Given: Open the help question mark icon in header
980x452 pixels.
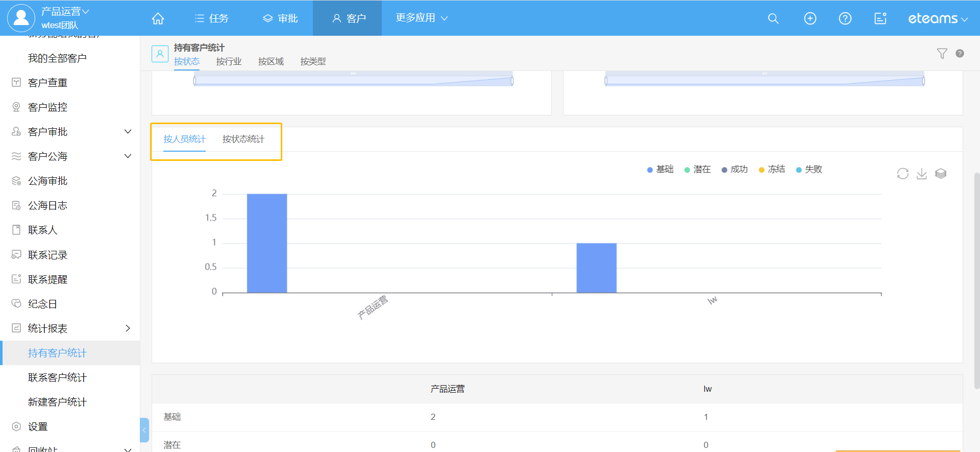Looking at the screenshot, I should pyautogui.click(x=845, y=18).
